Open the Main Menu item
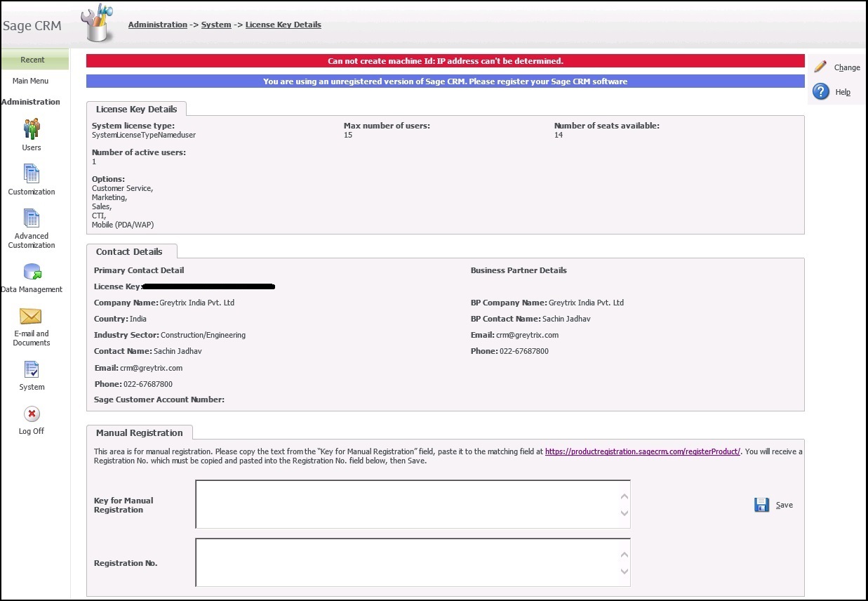The image size is (868, 601). point(31,81)
